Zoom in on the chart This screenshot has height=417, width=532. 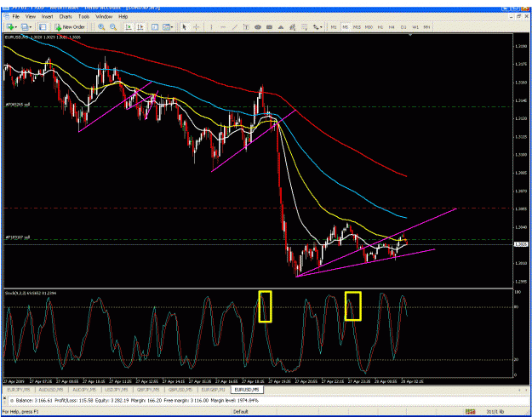pyautogui.click(x=101, y=27)
